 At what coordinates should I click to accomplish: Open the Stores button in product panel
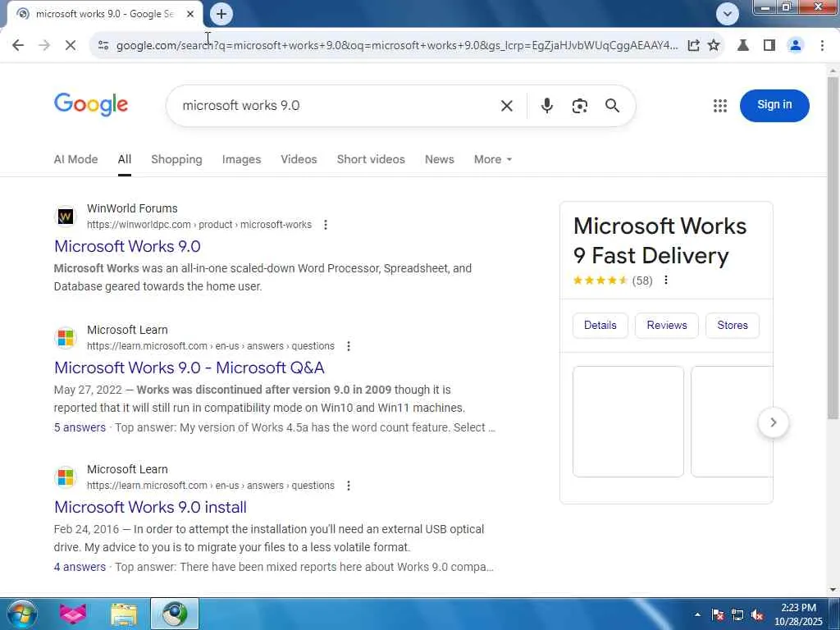[733, 325]
